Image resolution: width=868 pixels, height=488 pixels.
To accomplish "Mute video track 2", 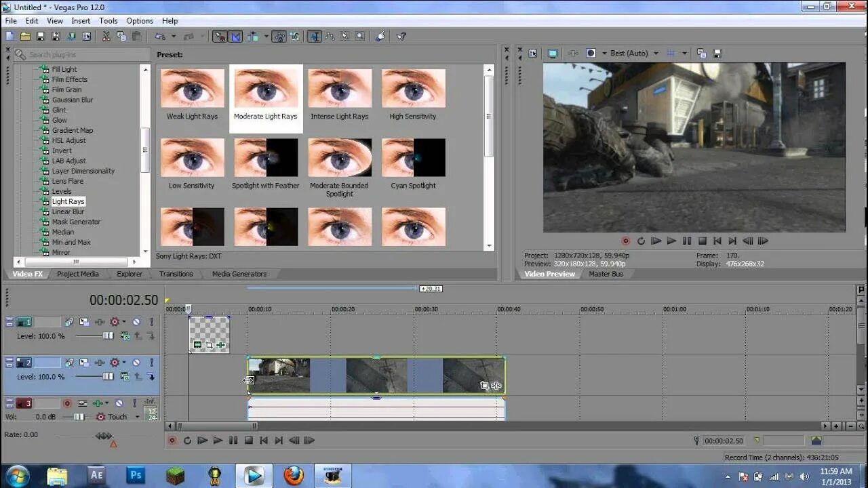I will [x=136, y=363].
